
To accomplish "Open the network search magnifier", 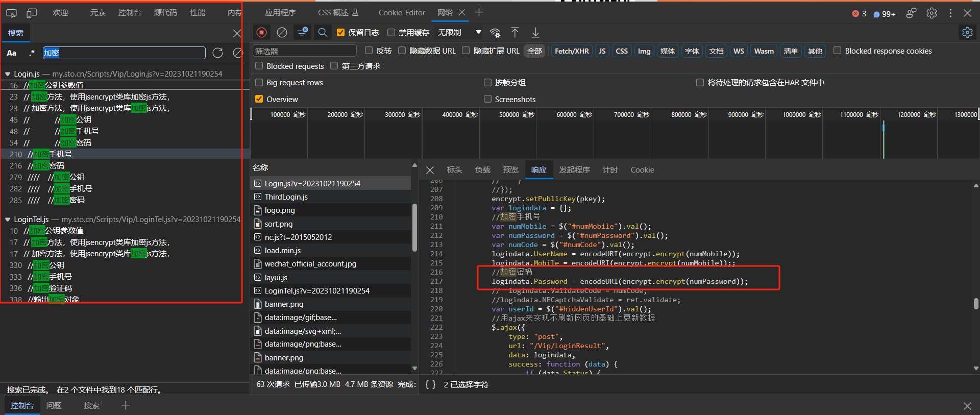I will pyautogui.click(x=323, y=33).
